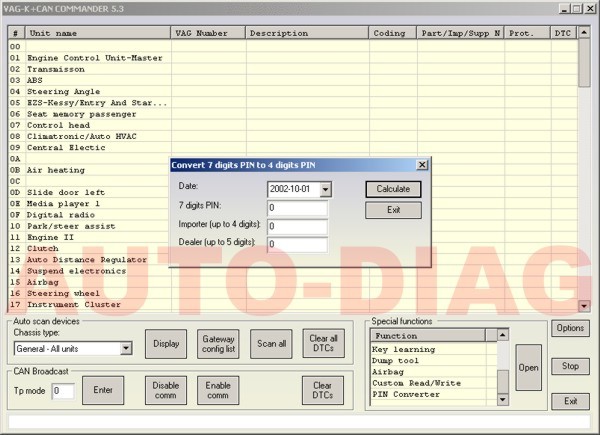Open the Chassis type dropdown
The width and height of the screenshot is (600, 435).
pyautogui.click(x=126, y=349)
